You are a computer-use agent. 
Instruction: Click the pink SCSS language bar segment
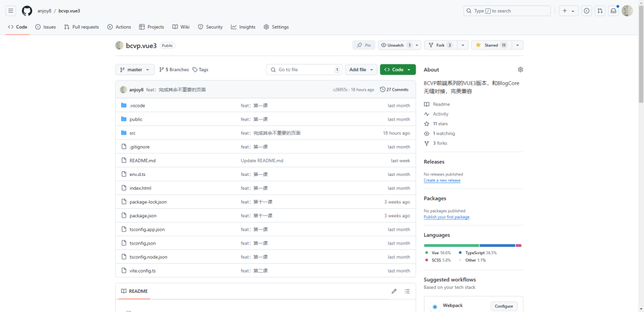pos(519,245)
